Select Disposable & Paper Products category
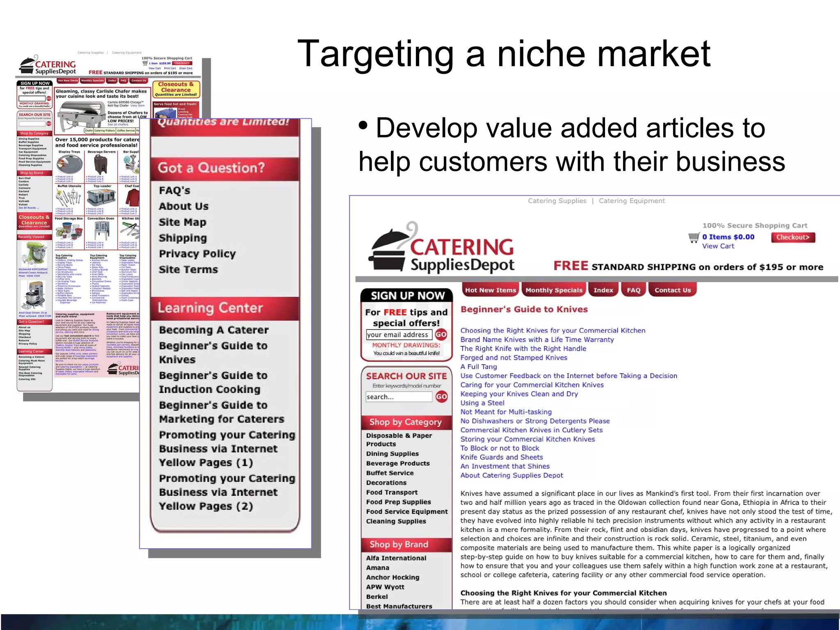840x630 pixels. pos(399,440)
